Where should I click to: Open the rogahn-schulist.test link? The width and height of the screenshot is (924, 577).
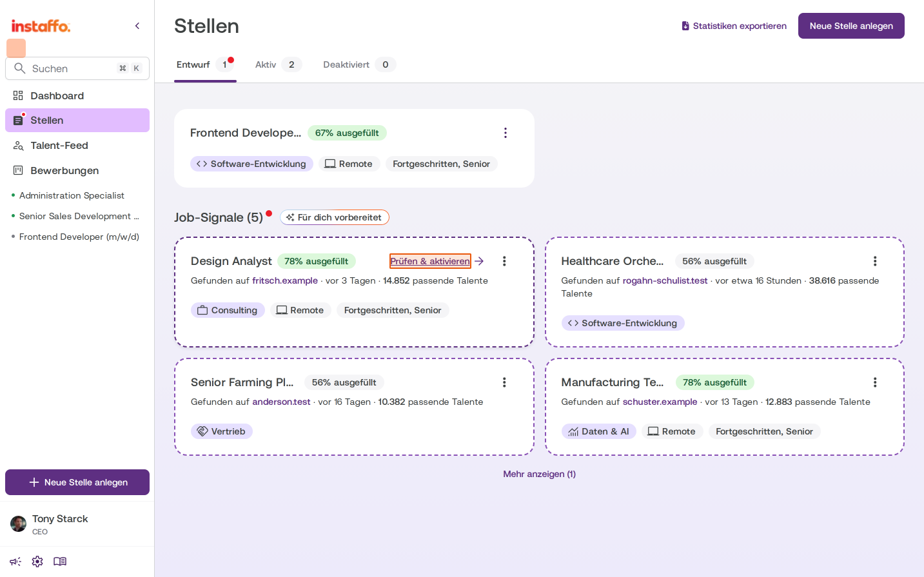(665, 280)
